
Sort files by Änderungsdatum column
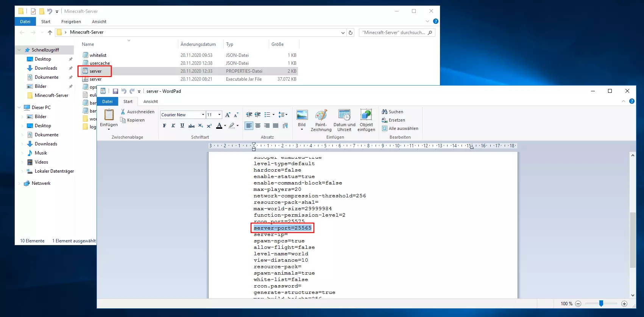click(x=198, y=44)
